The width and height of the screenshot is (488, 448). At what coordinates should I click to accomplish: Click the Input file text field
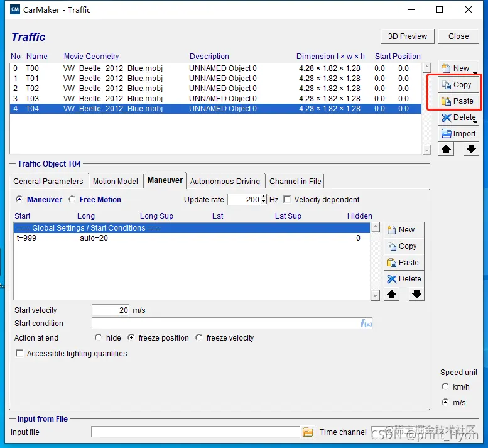[x=195, y=432]
